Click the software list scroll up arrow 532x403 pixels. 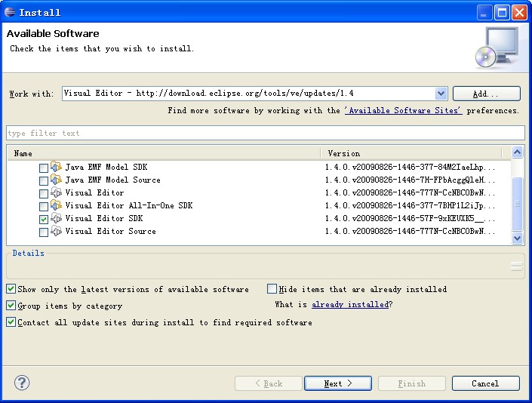517,152
